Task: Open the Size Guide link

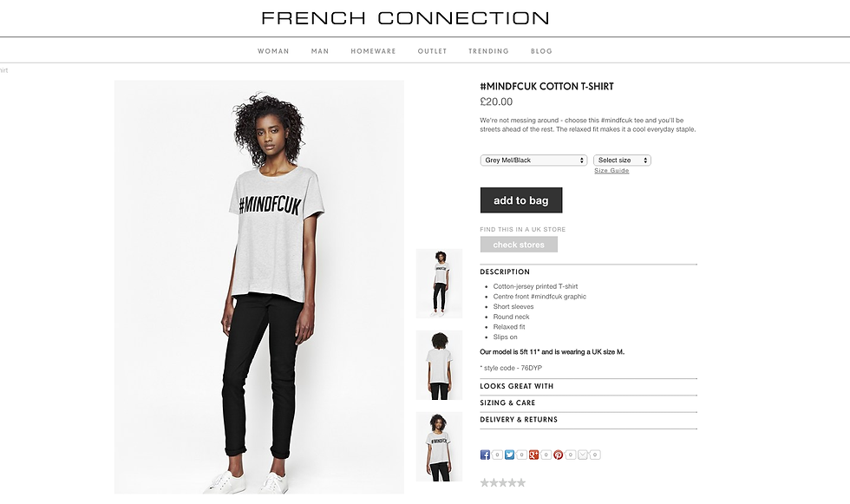Action: [611, 170]
